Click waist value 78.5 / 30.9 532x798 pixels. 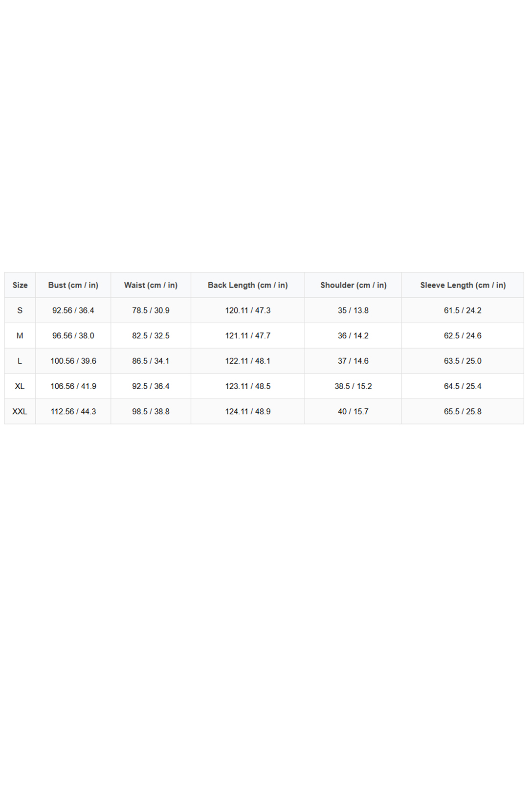[x=151, y=310]
